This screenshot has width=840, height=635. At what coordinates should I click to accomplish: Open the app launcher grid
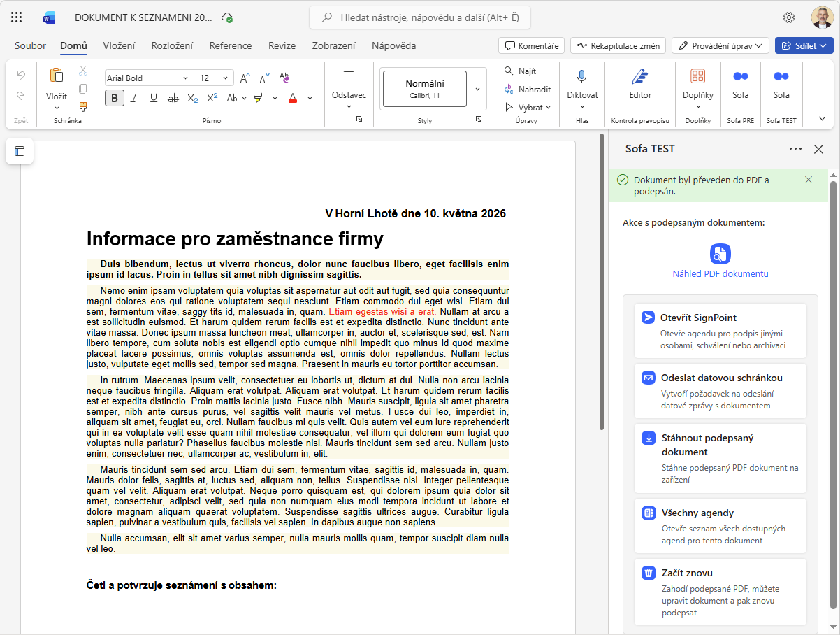tap(17, 17)
